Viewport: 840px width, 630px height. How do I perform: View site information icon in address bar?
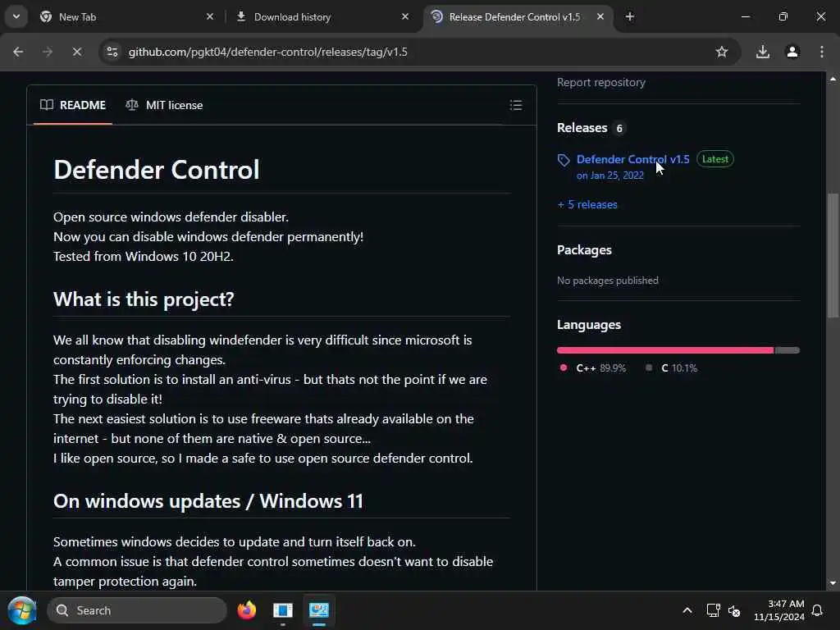point(112,52)
